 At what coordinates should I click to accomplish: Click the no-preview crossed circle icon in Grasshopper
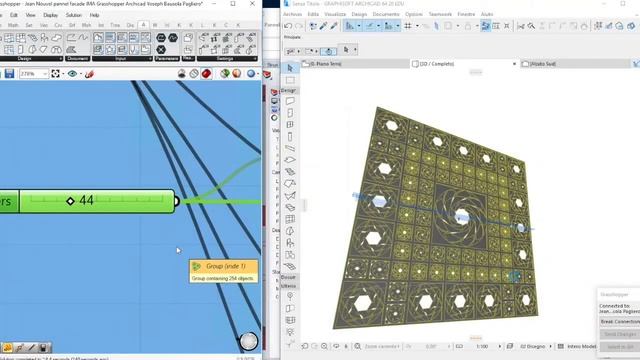click(194, 73)
